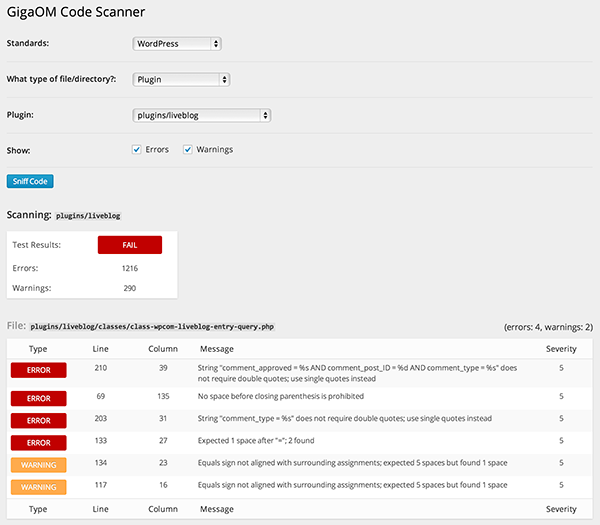The height and width of the screenshot is (525, 600).
Task: Click the red FAIL test result badge
Action: tap(130, 245)
